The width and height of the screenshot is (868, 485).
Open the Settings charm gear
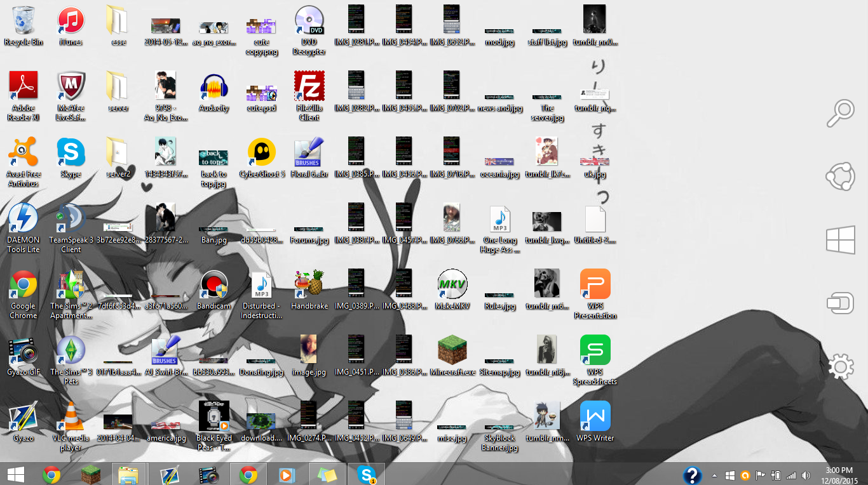pos(840,366)
